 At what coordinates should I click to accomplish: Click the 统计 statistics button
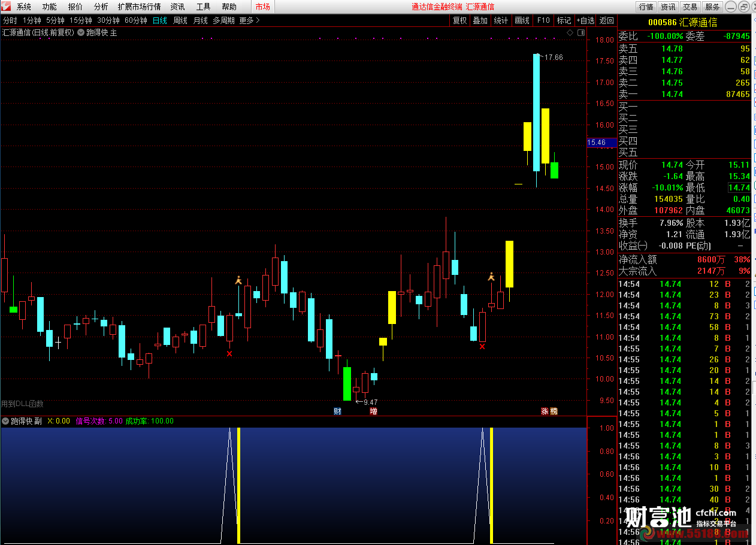click(501, 20)
